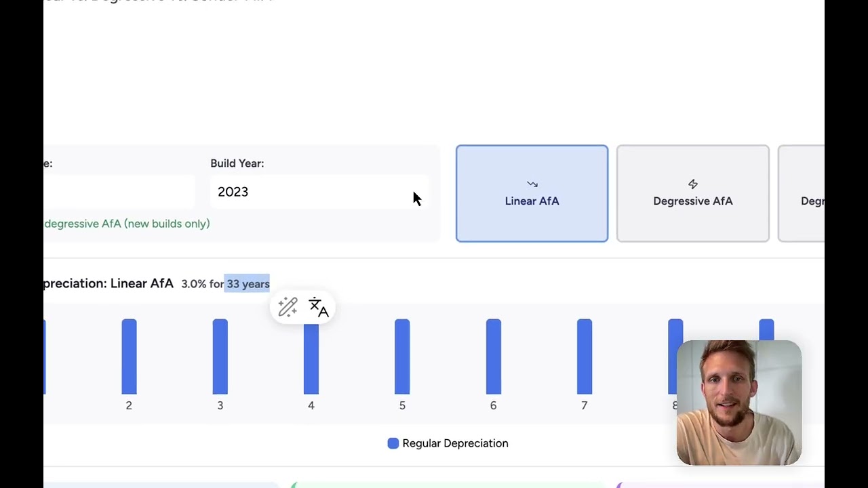Click the lightning bolt icon on Degressive AfA
This screenshot has height=488, width=868.
[692, 184]
